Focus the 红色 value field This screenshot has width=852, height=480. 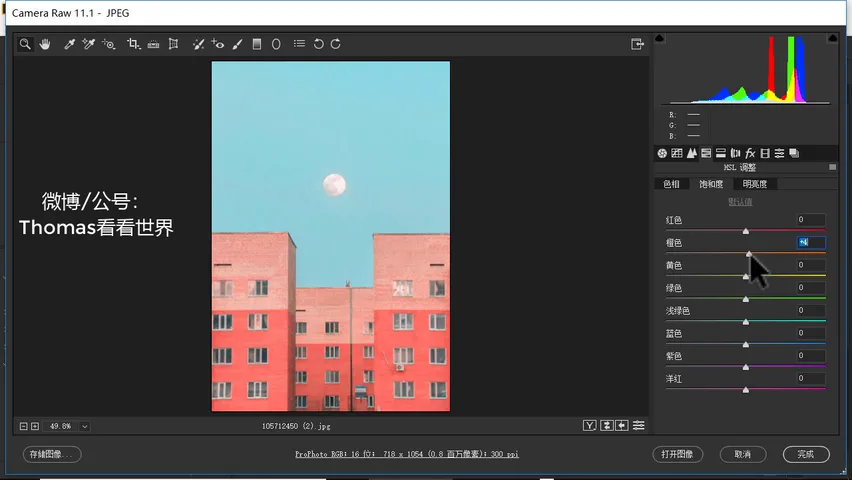(811, 220)
